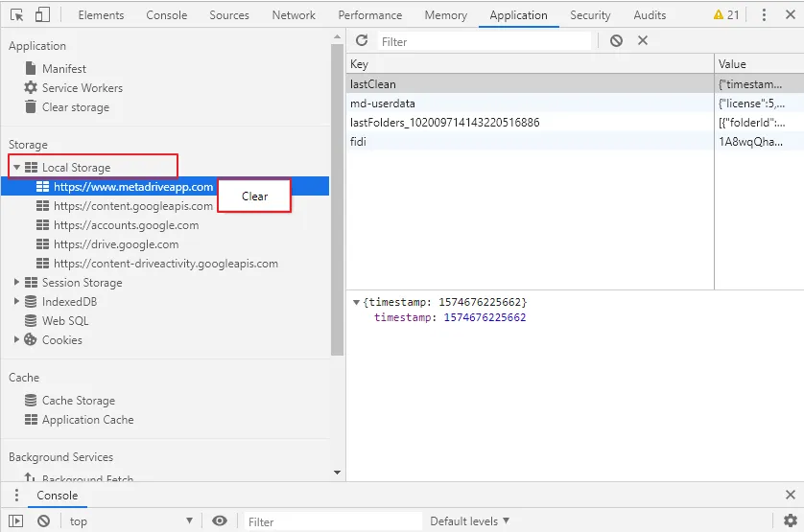Collapse the Local Storage tree

point(16,168)
